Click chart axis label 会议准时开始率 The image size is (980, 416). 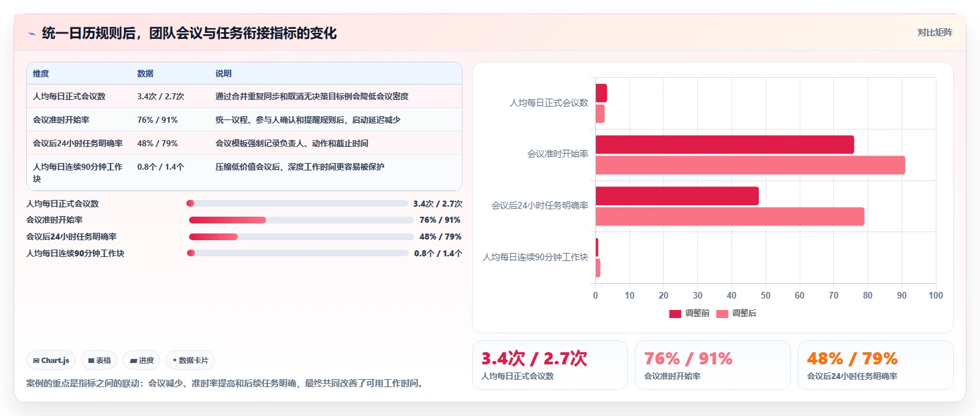tap(558, 154)
